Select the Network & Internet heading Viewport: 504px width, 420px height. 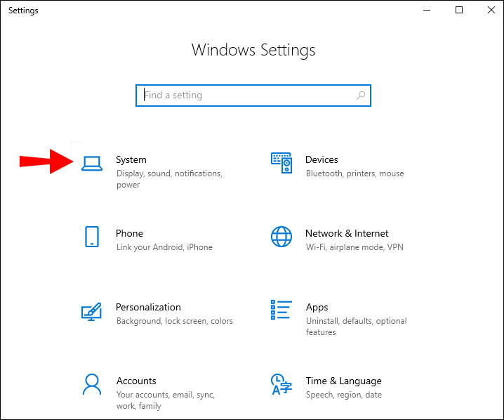[x=347, y=233]
